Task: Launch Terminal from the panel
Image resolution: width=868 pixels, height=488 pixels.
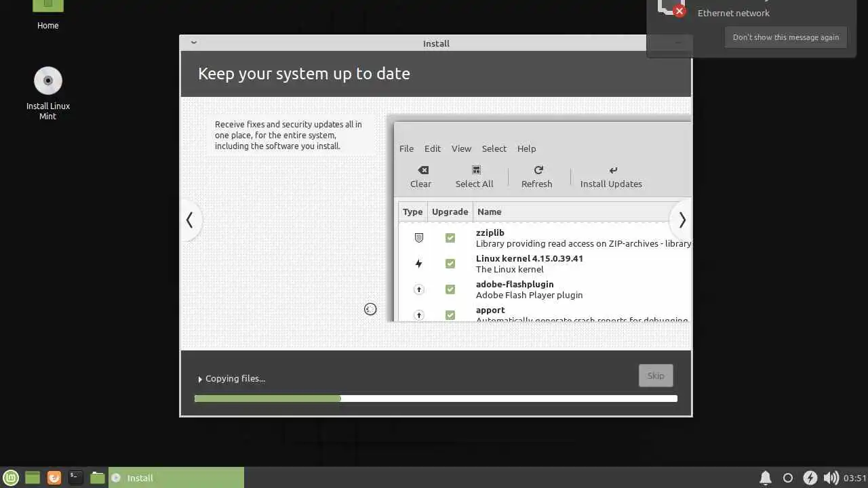Action: pos(76,478)
